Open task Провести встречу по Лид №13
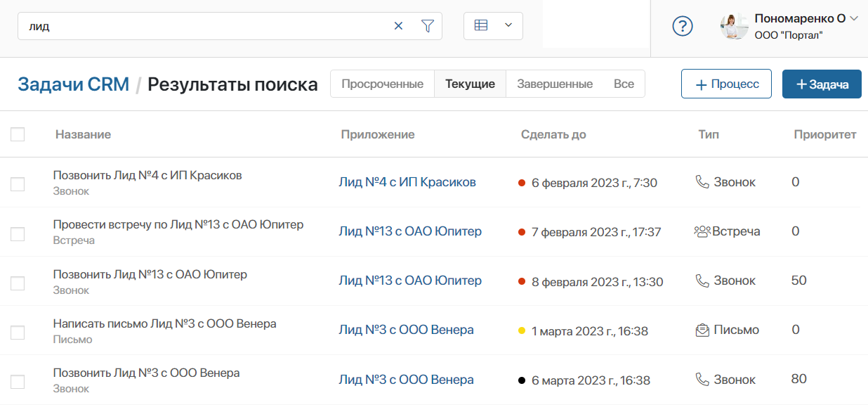Screen dimensions: 868x405 click(178, 224)
